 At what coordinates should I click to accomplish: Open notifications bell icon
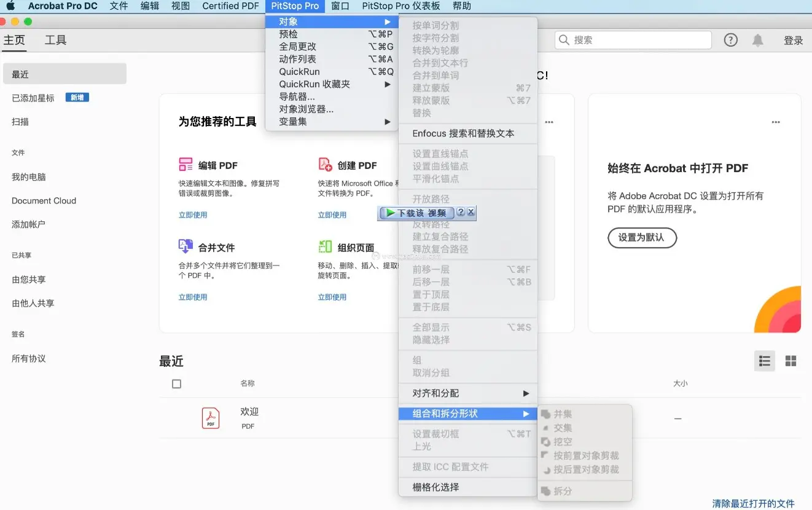tap(758, 40)
